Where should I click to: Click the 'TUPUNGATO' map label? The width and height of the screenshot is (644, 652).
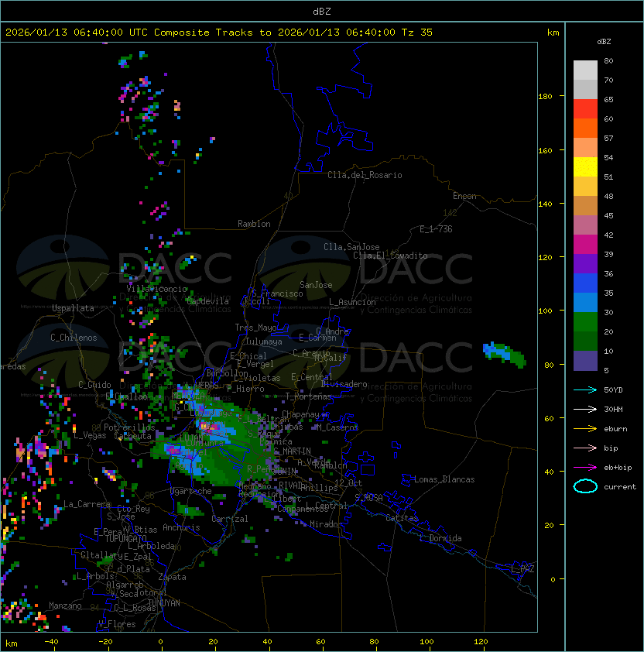point(125,539)
